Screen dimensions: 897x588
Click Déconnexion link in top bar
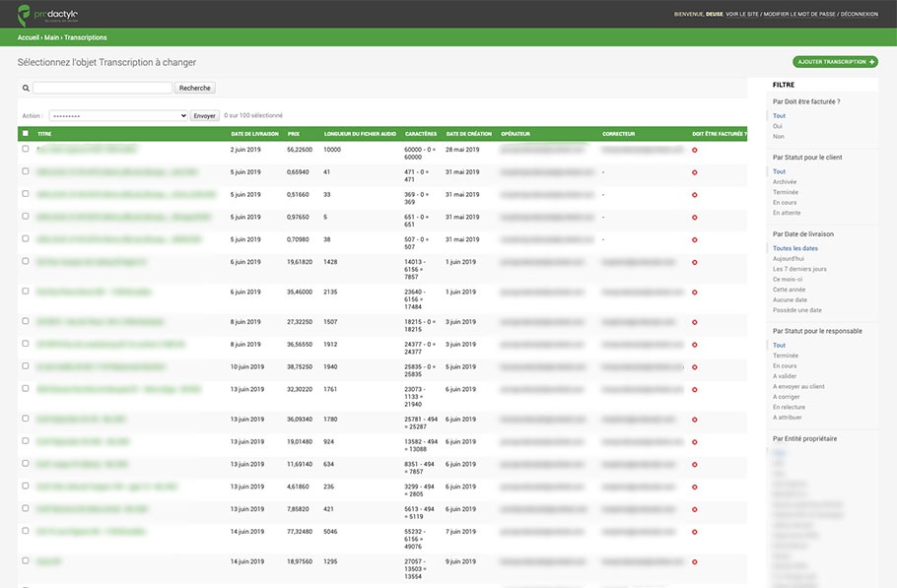click(x=860, y=15)
